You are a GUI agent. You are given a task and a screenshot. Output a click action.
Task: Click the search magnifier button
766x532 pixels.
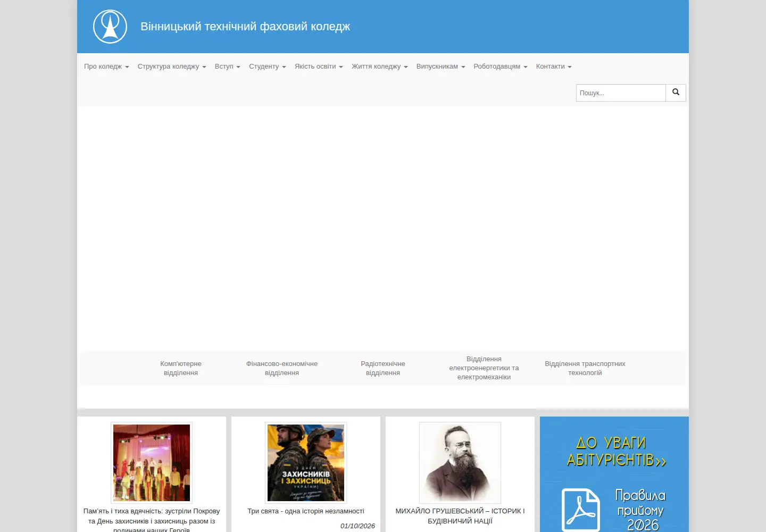pyautogui.click(x=676, y=93)
